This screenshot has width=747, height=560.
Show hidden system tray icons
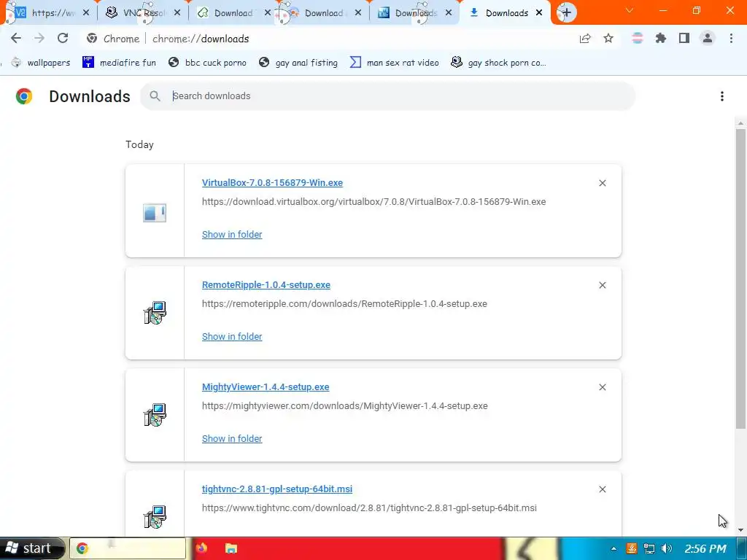613,548
